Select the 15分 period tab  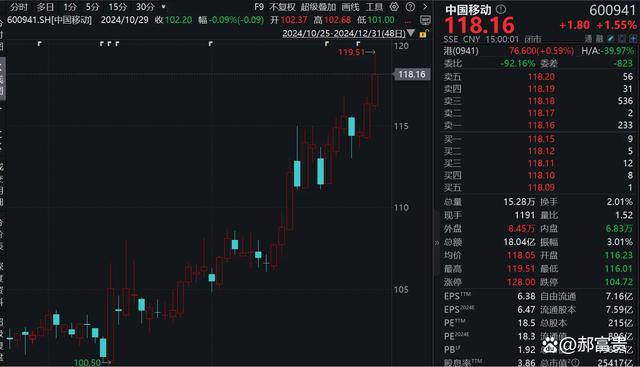tap(118, 7)
